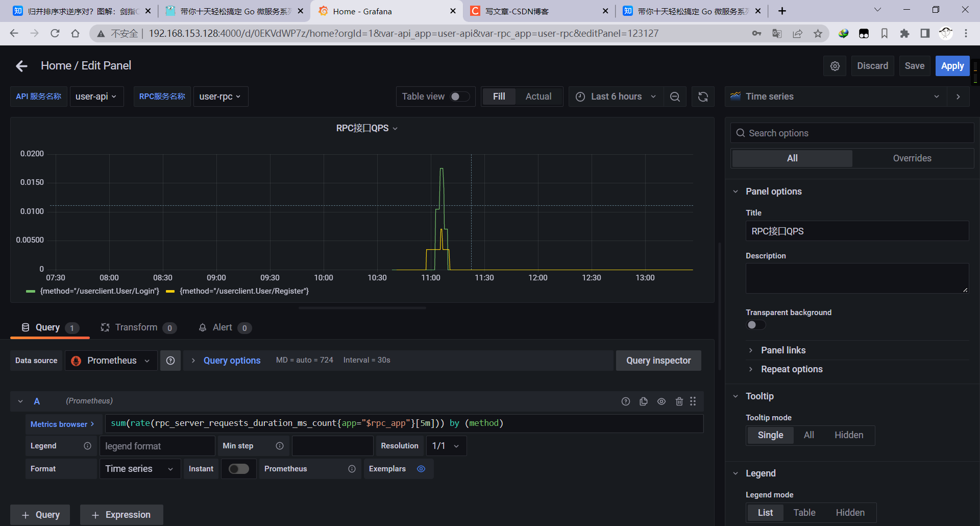Switch to the Transform tab
Image resolution: width=980 pixels, height=526 pixels.
[138, 327]
